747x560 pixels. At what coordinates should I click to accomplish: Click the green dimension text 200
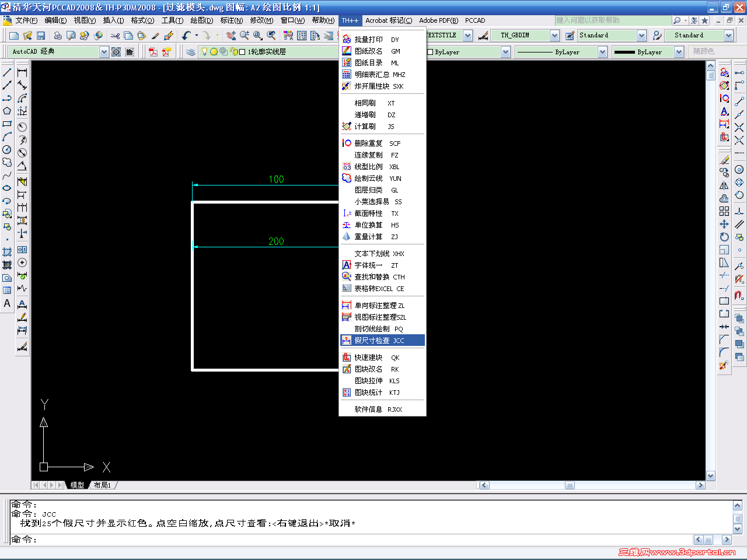tap(276, 242)
